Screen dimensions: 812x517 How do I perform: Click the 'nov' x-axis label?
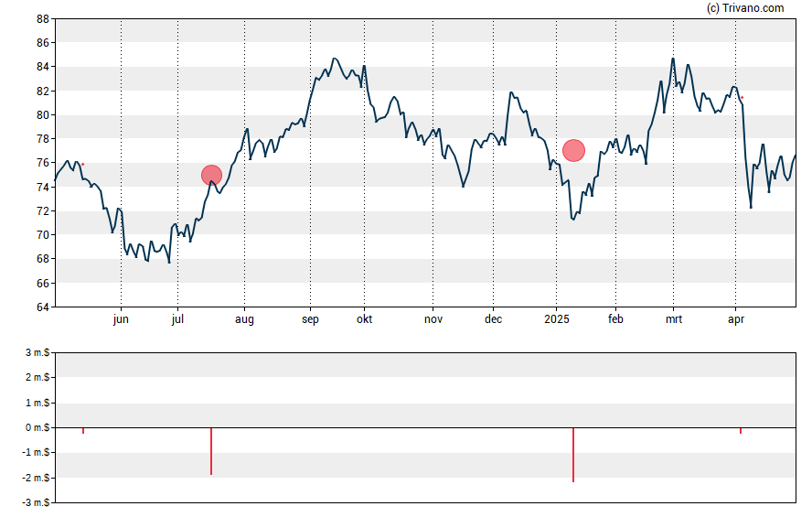(433, 319)
